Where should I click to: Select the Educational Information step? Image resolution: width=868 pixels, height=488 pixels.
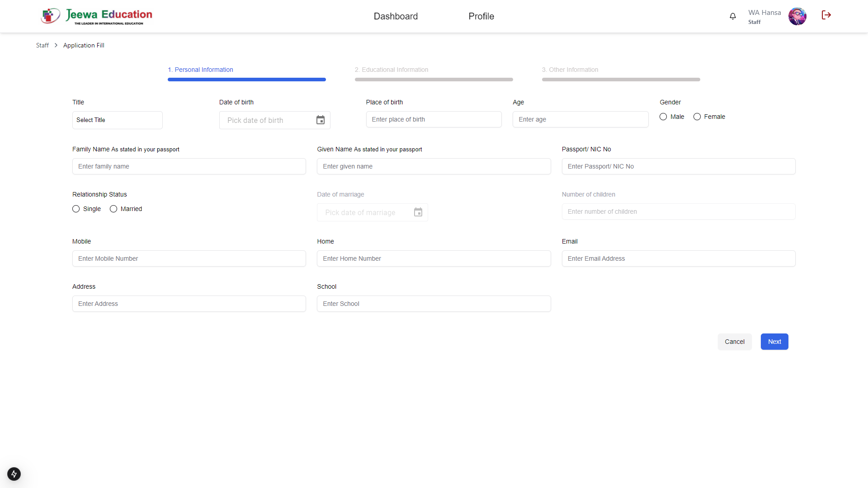click(392, 70)
